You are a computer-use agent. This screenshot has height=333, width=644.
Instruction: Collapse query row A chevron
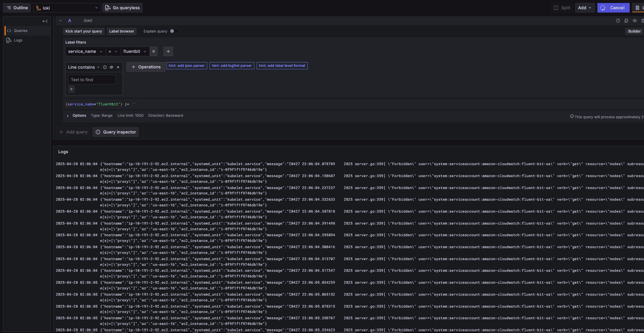pos(61,21)
